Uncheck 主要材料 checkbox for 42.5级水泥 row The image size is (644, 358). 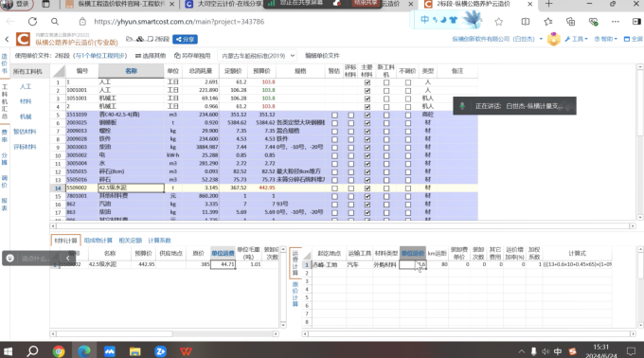(x=367, y=188)
